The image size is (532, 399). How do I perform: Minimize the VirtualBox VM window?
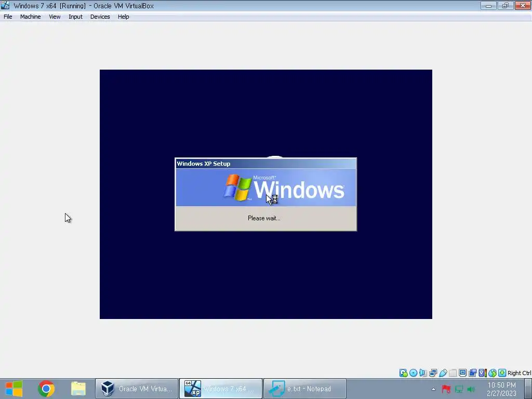point(488,5)
